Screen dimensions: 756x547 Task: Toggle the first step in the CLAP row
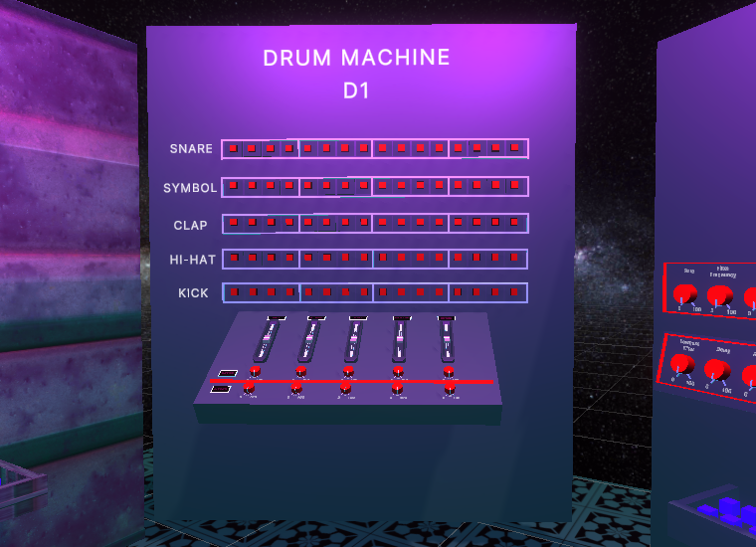[x=232, y=223]
